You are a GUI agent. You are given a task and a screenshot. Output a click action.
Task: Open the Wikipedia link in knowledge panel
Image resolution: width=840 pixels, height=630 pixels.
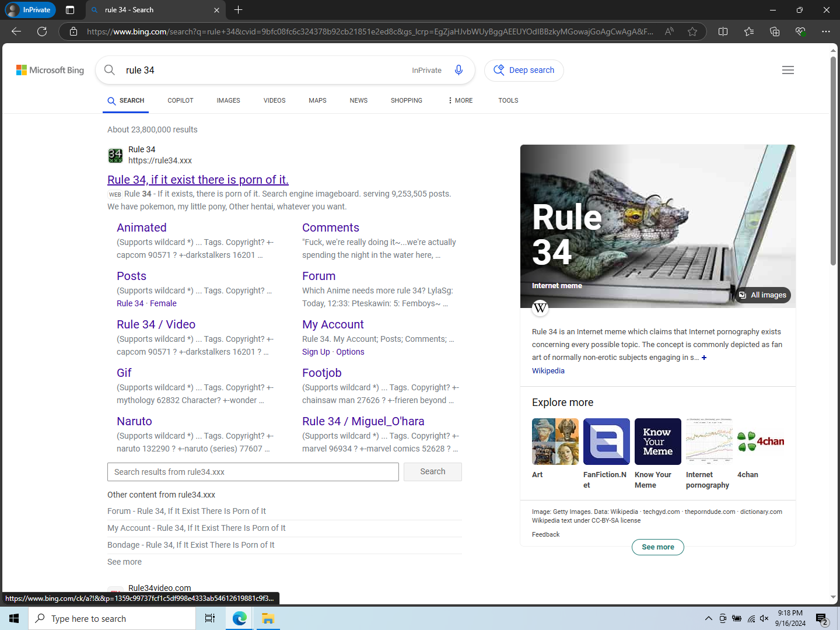tap(548, 371)
